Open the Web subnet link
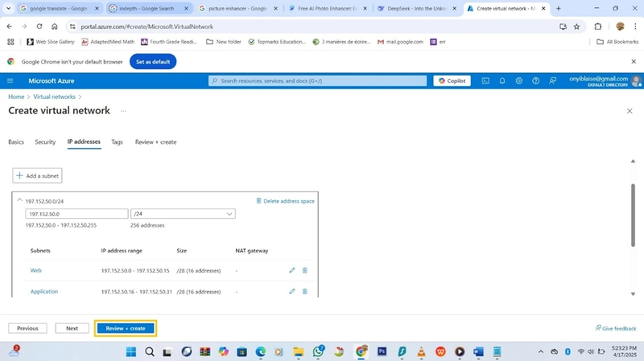644x361 pixels. [35, 270]
